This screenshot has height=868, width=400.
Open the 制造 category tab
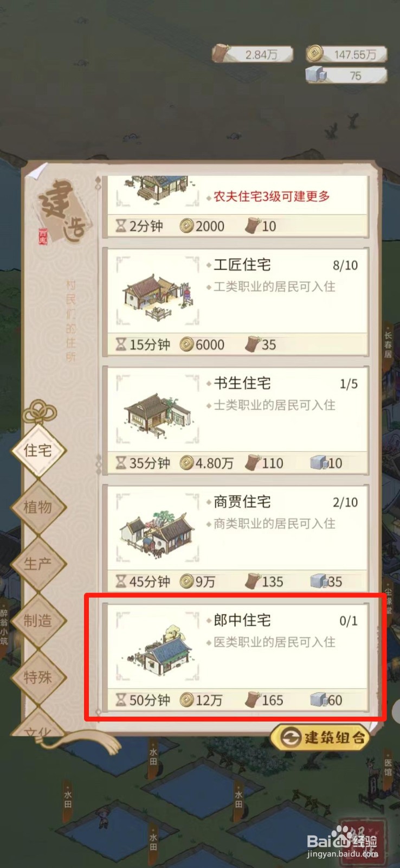(38, 621)
